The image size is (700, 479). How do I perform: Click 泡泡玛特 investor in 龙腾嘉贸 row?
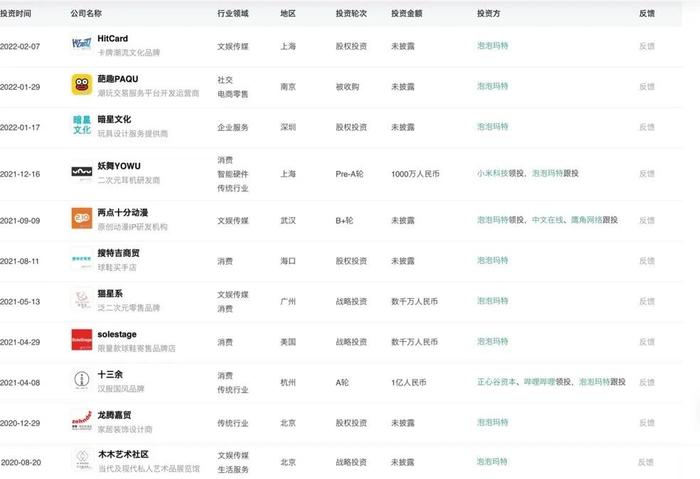coord(492,422)
